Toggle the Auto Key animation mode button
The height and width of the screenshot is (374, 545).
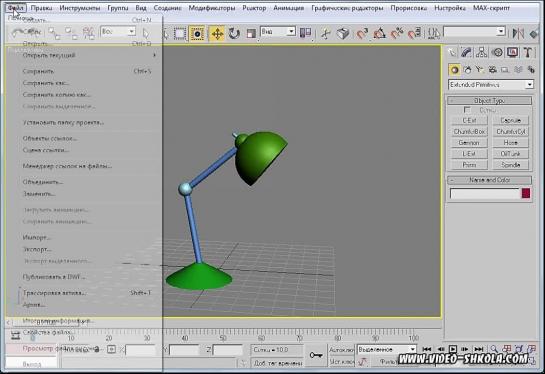[x=341, y=350]
